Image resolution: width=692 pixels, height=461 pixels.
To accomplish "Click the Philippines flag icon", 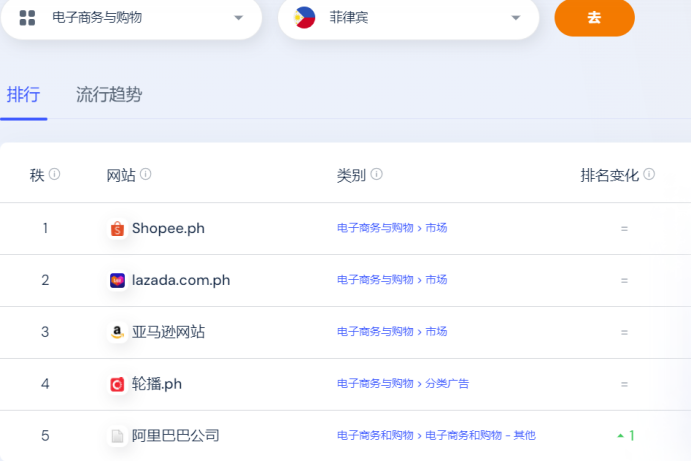I will coord(305,18).
